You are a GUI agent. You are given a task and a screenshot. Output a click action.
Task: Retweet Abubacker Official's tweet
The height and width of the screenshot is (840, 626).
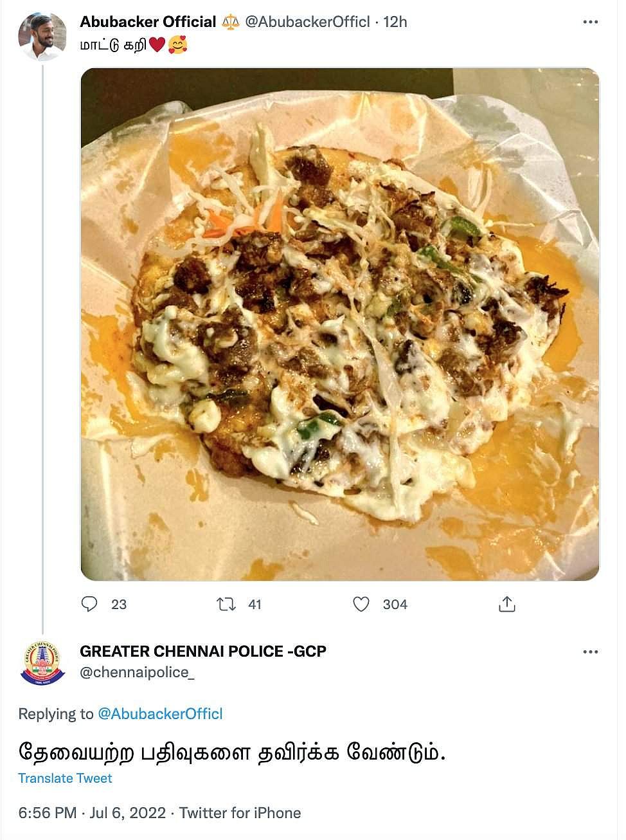tap(226, 604)
